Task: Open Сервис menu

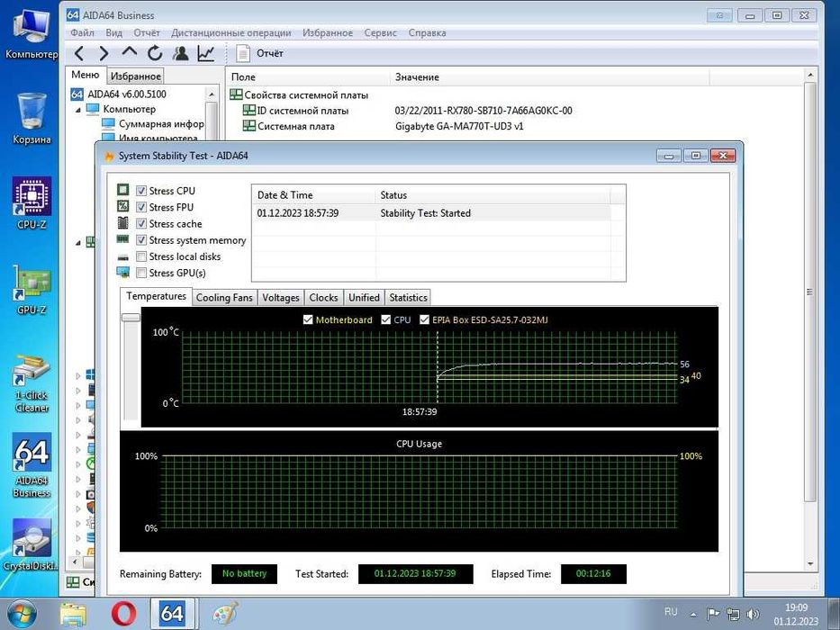Action: click(380, 32)
